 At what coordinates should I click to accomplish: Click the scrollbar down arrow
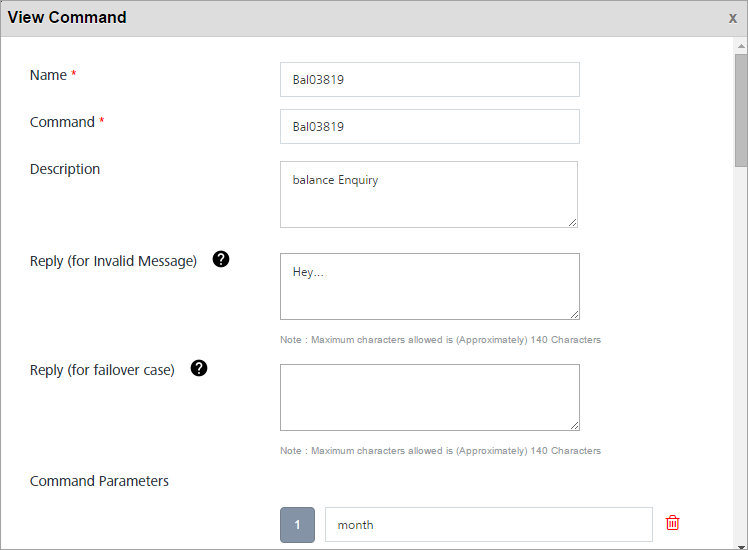tap(741, 546)
